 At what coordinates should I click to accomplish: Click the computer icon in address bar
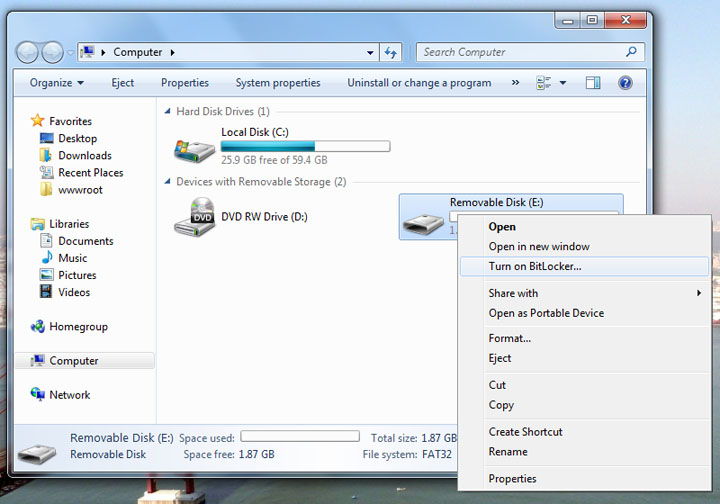[87, 52]
